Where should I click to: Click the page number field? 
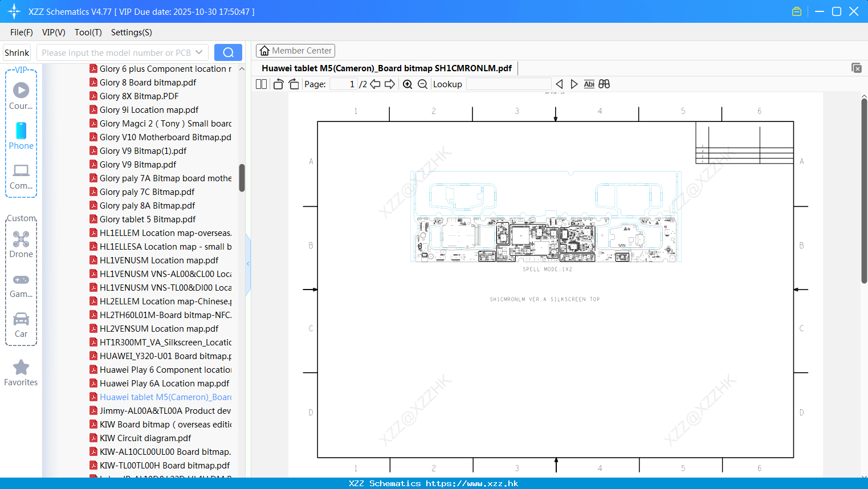tap(344, 84)
